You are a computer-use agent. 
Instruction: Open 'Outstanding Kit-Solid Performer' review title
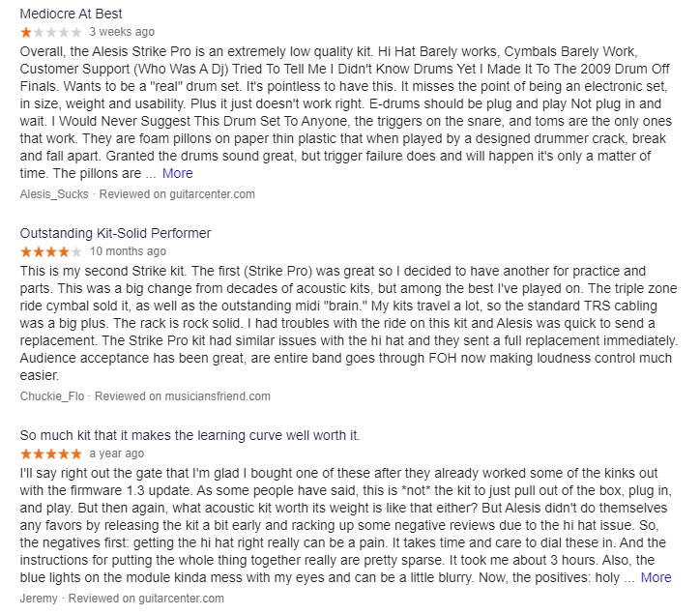pos(115,233)
